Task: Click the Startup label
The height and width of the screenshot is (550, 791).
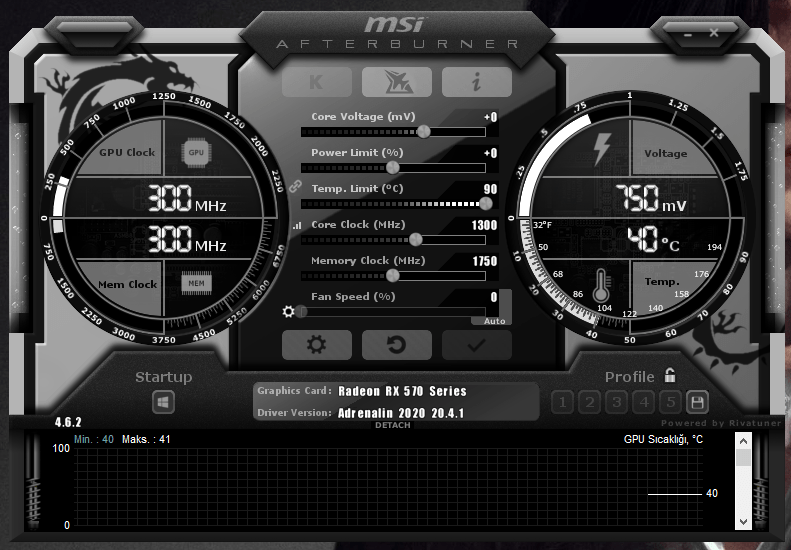Action: tap(163, 377)
